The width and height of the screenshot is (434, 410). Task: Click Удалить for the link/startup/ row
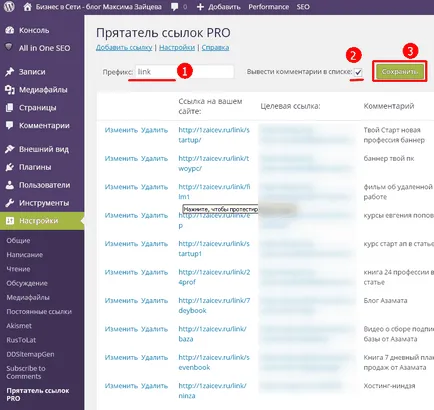154,130
